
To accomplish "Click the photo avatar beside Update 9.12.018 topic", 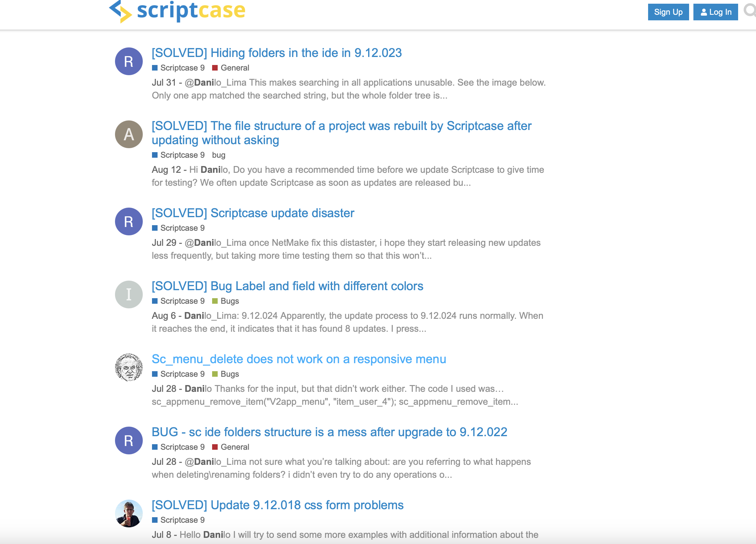I will [x=129, y=514].
